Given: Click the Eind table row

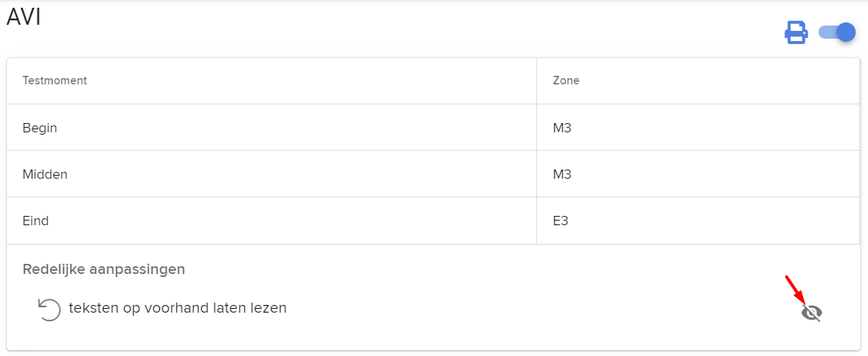Looking at the screenshot, I should click(x=434, y=221).
